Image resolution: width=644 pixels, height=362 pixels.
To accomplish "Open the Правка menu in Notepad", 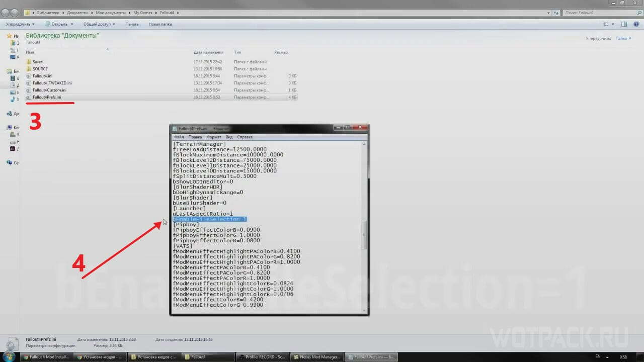I will point(195,137).
